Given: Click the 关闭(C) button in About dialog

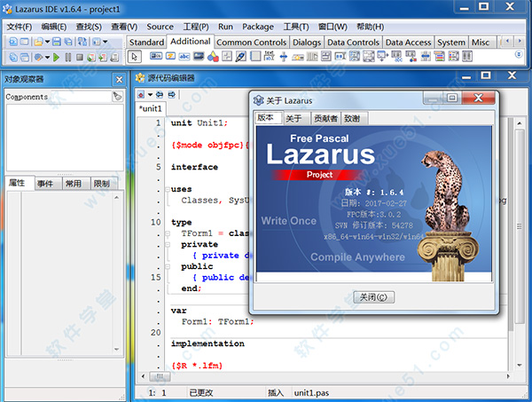Looking at the screenshot, I should (x=373, y=297).
